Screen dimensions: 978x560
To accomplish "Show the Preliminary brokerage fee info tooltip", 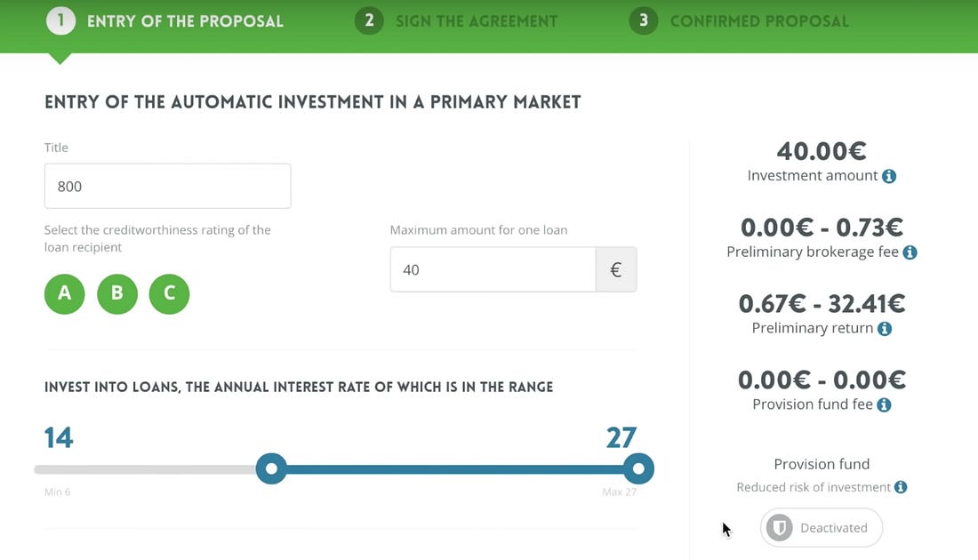I will [910, 252].
